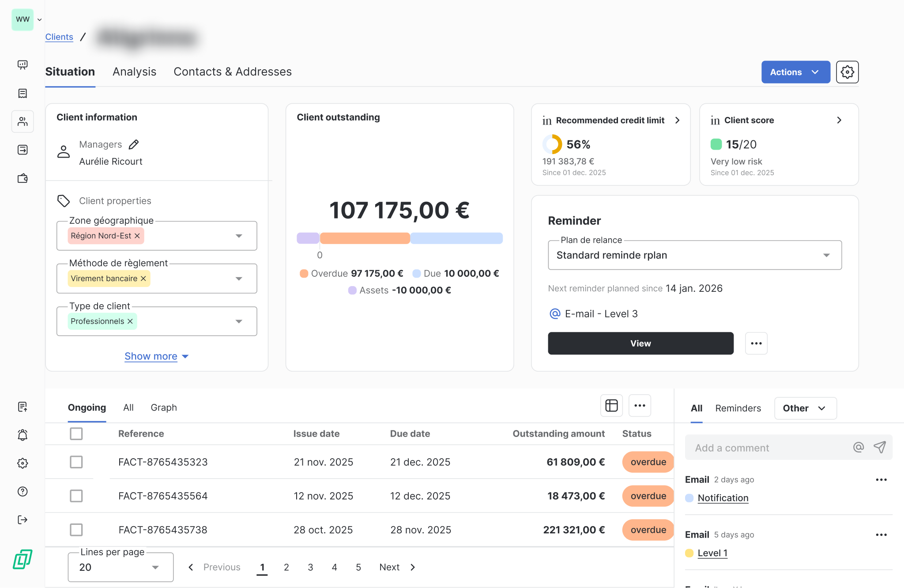The image size is (904, 588).
Task: Check the box for invoice FACT-8765435323
Action: [x=76, y=462]
